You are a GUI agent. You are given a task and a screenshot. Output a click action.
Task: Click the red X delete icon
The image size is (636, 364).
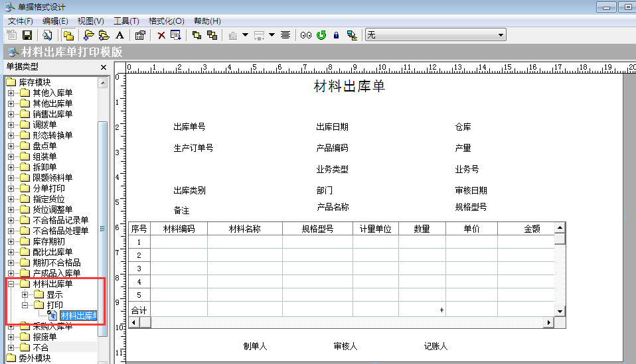pos(161,34)
